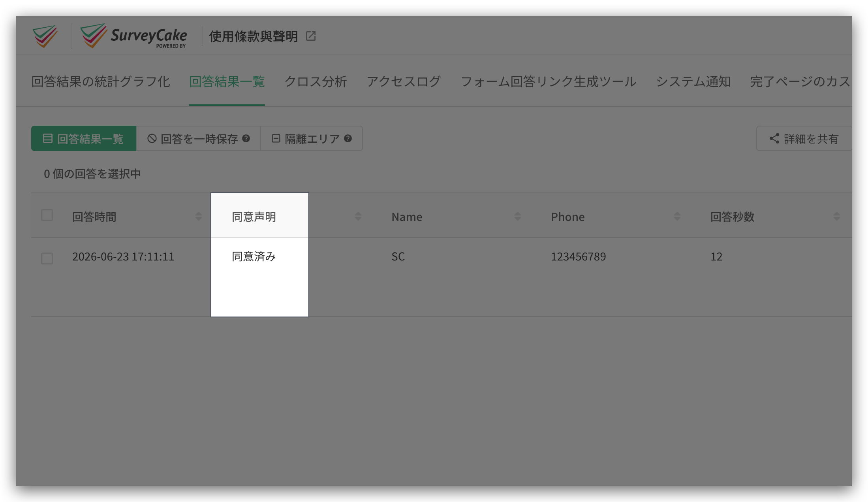Click 隔離エリア button
This screenshot has width=868, height=502.
click(312, 138)
